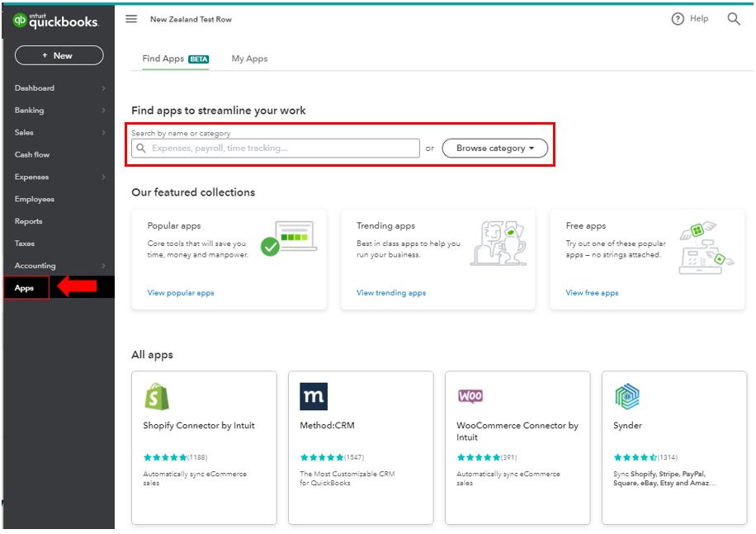Open Sales in the sidebar

pos(24,133)
